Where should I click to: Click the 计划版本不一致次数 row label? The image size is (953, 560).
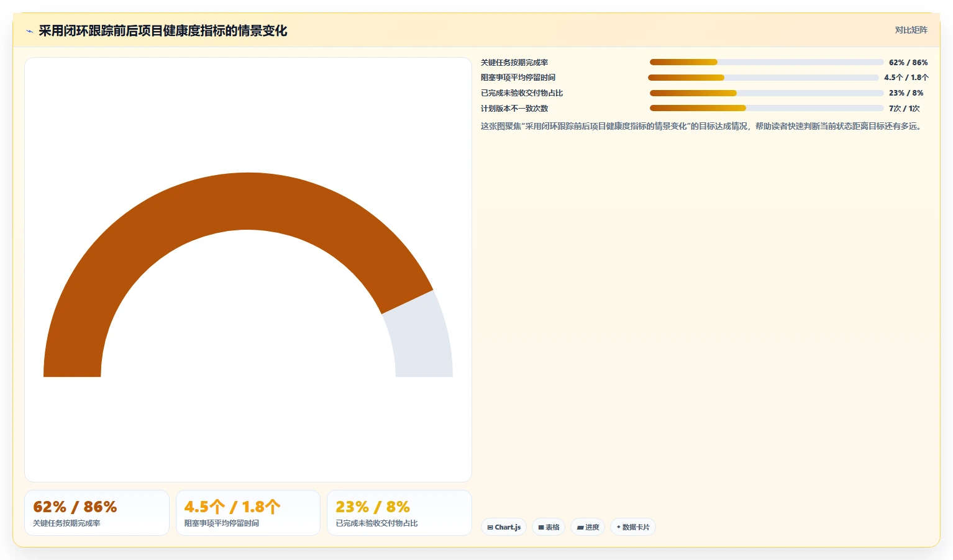click(x=514, y=108)
